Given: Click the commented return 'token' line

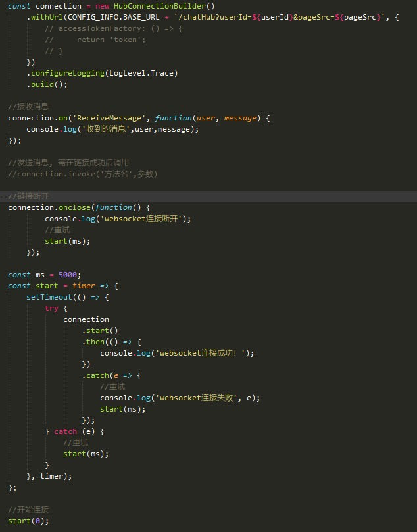Looking at the screenshot, I should tap(95, 40).
